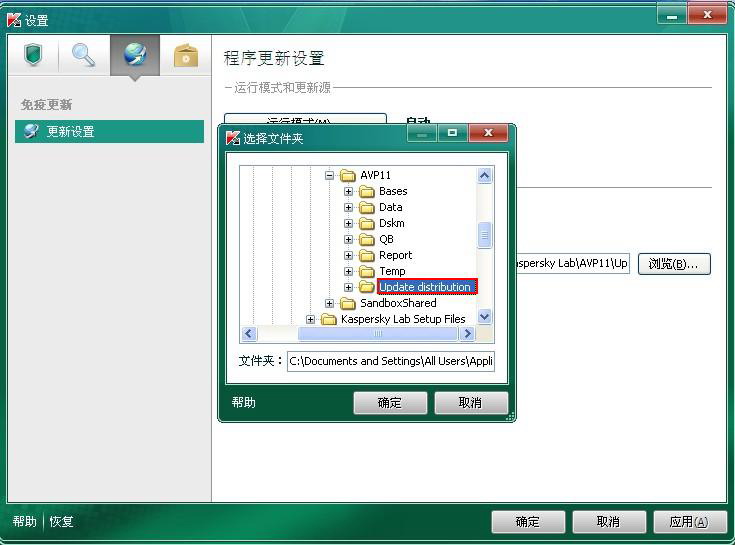Click the Kaspersky logo in 选择文件夹 title

coord(233,138)
